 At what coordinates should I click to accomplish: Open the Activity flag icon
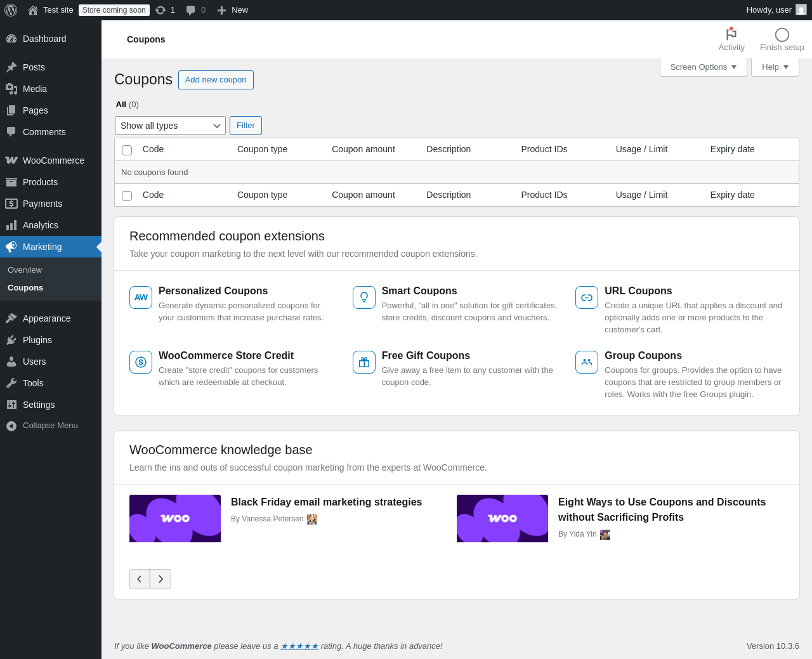(731, 35)
